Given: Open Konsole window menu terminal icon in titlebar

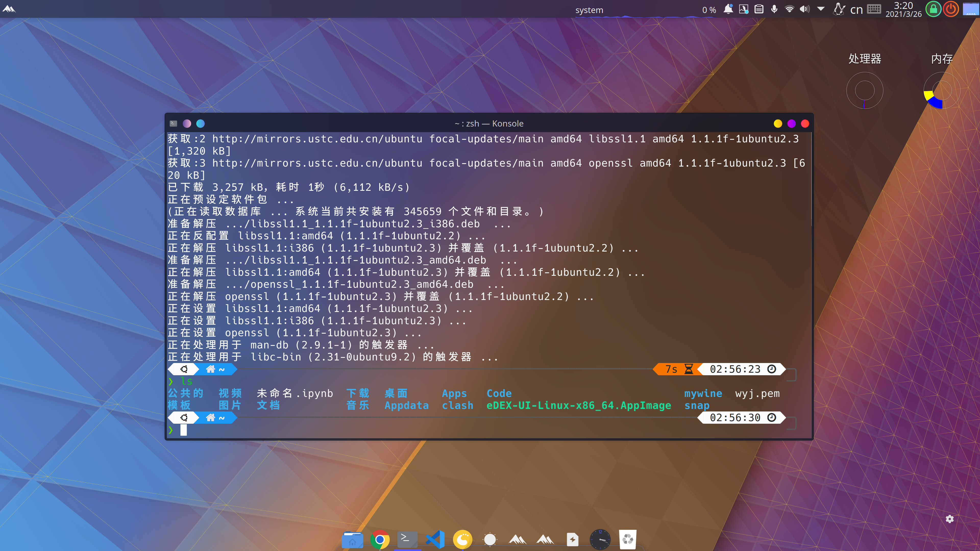Looking at the screenshot, I should click(174, 123).
